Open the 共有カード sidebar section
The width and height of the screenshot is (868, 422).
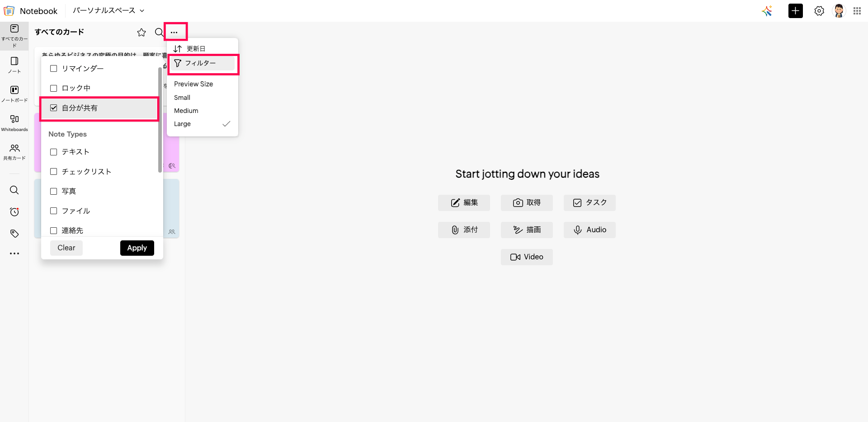(14, 152)
